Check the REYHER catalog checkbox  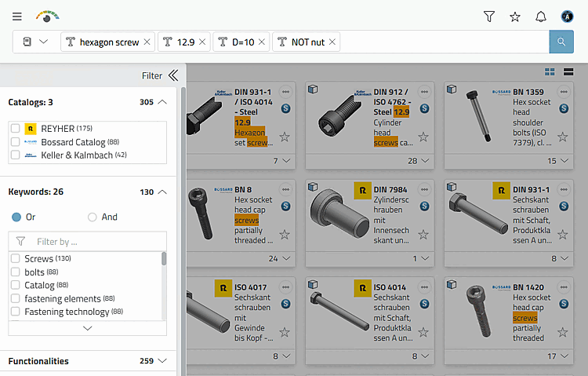(x=16, y=129)
